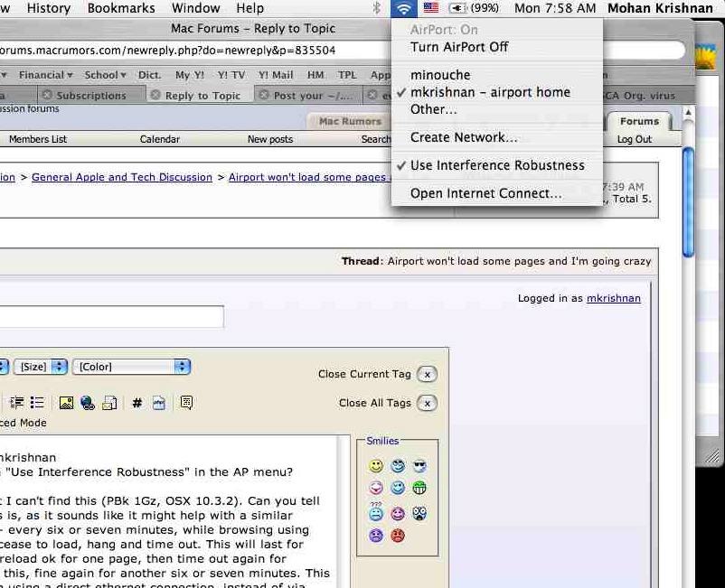The height and width of the screenshot is (588, 725).
Task: Click New posts in forum navigation
Action: pyautogui.click(x=270, y=139)
